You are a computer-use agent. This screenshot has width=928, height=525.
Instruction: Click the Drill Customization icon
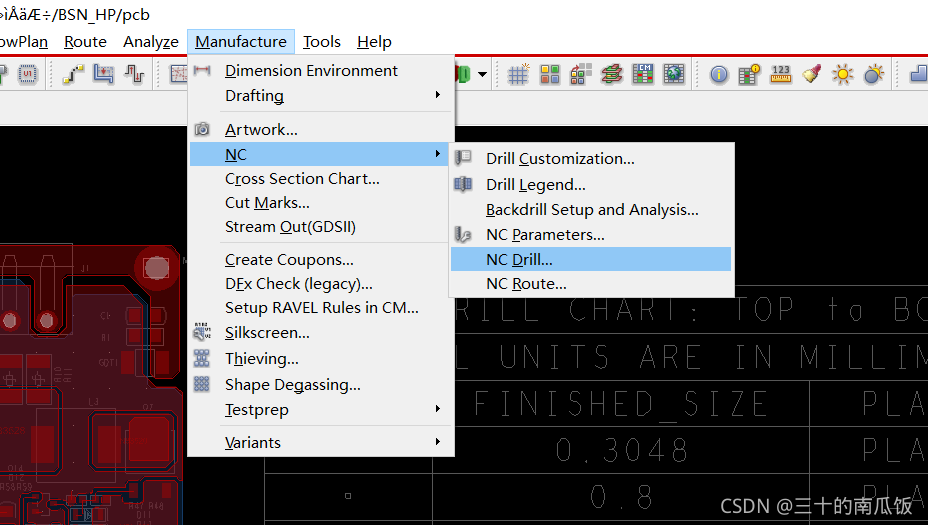pos(463,157)
